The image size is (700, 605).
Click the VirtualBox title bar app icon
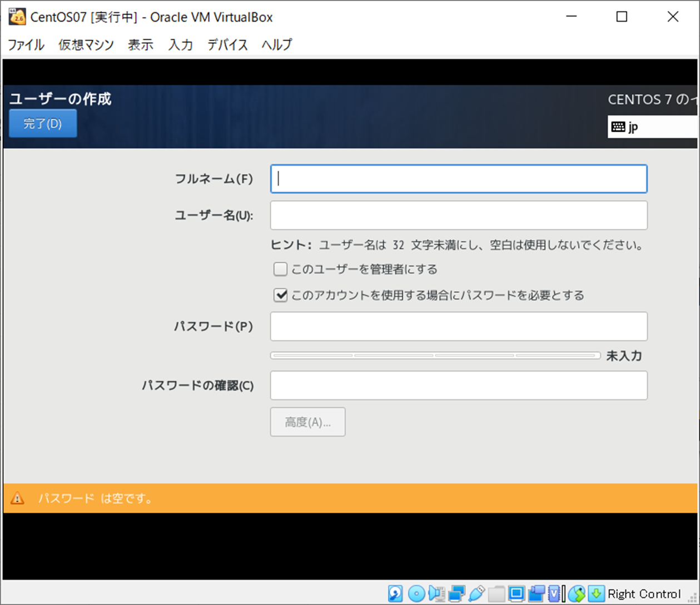[17, 17]
